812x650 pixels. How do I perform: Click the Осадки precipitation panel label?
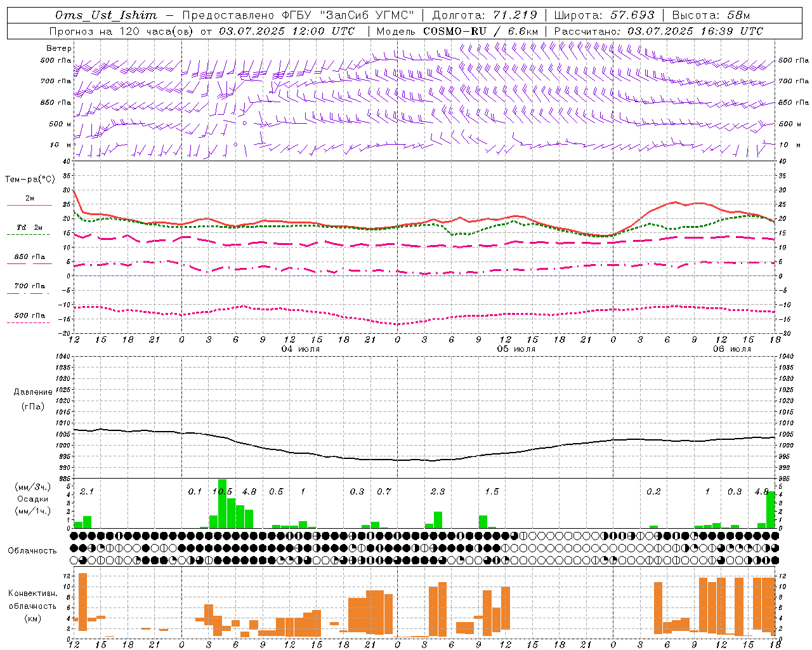33,499
